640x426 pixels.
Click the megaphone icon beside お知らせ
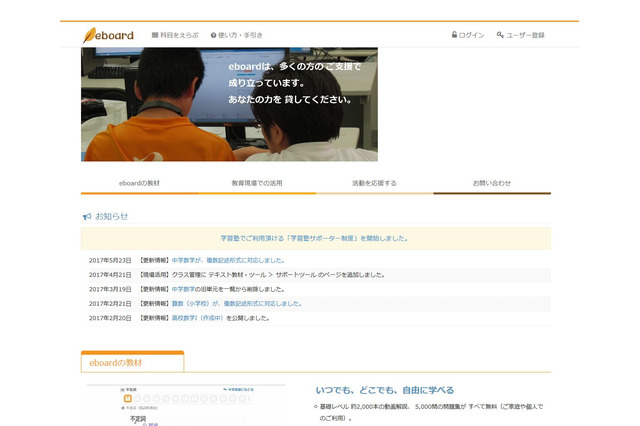pos(87,217)
